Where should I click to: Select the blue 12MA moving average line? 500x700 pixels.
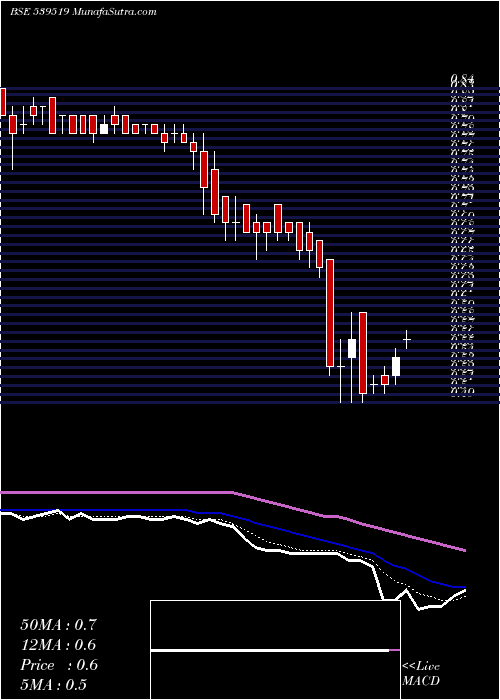pos(233,548)
